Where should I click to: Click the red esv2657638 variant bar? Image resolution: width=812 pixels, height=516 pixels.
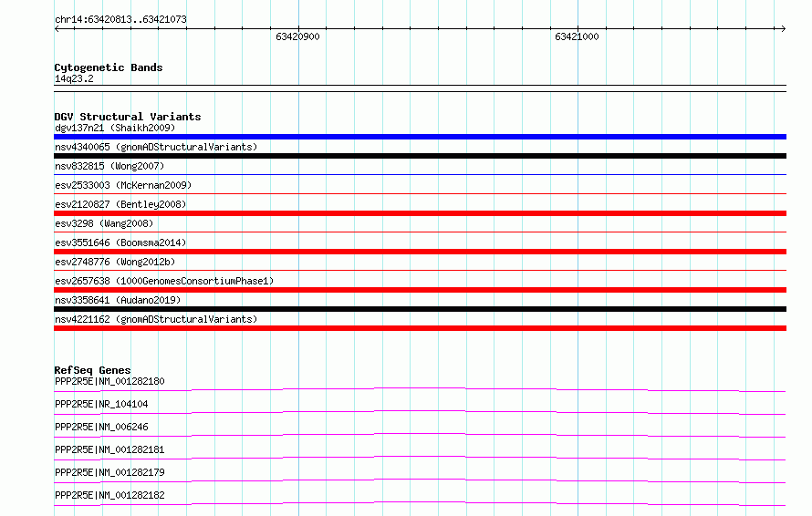[x=420, y=290]
